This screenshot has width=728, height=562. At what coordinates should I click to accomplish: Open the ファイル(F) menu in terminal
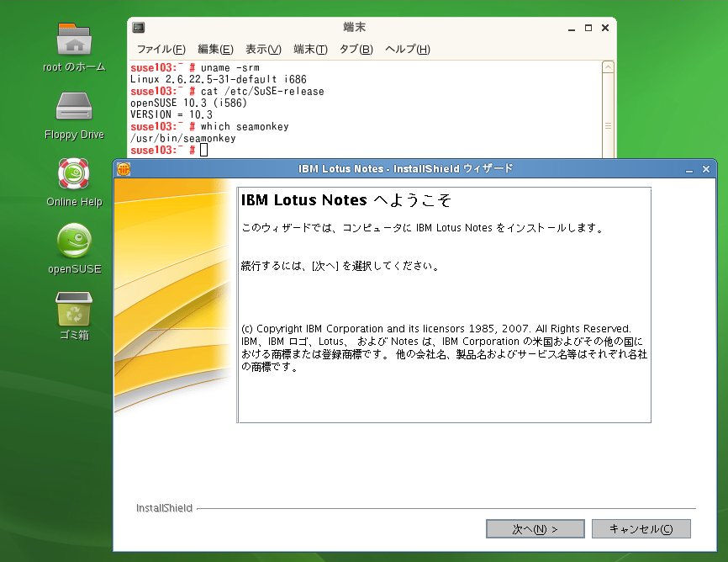tap(161, 49)
